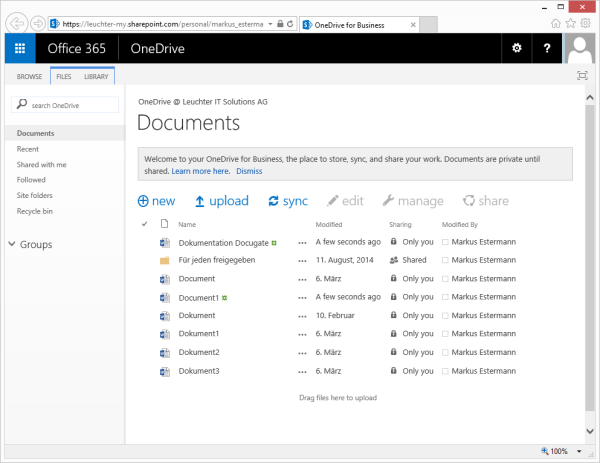Sort by the Sharing column header
Screen dimensions: 600x463
(400, 225)
